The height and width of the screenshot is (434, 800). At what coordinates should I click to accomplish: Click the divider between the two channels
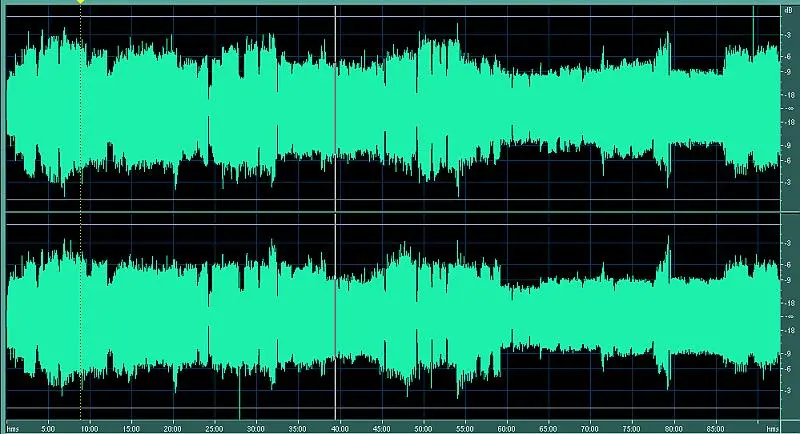coord(390,211)
